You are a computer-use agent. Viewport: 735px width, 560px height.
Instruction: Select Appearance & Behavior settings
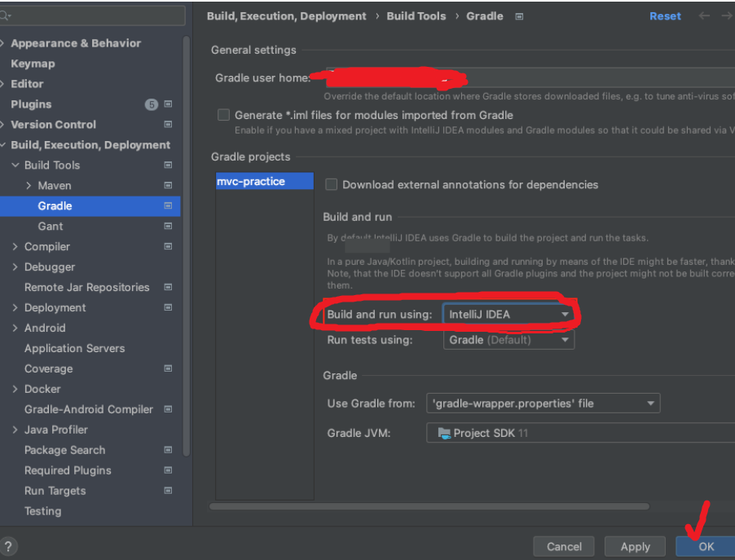tap(76, 43)
